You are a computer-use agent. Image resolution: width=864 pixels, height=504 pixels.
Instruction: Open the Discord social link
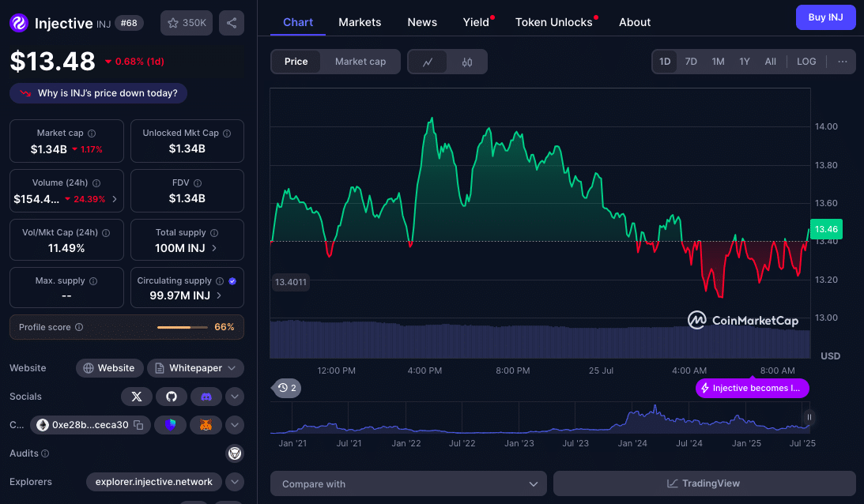(206, 397)
